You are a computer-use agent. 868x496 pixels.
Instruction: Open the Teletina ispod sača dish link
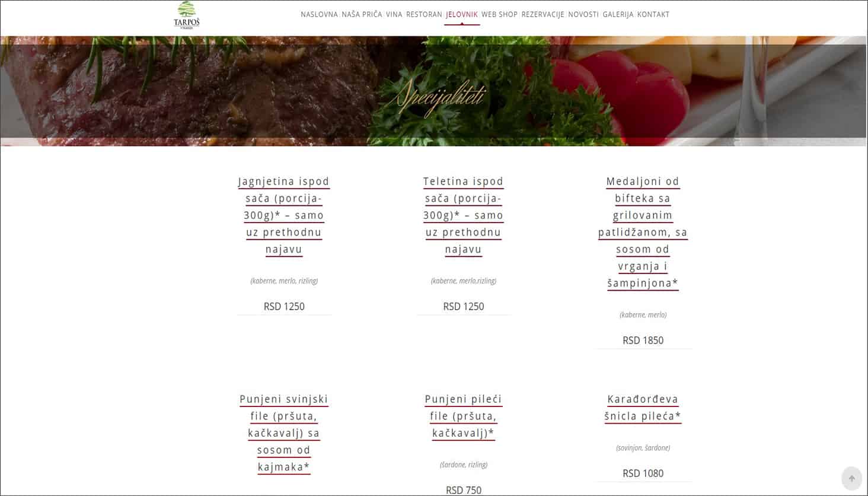(464, 215)
